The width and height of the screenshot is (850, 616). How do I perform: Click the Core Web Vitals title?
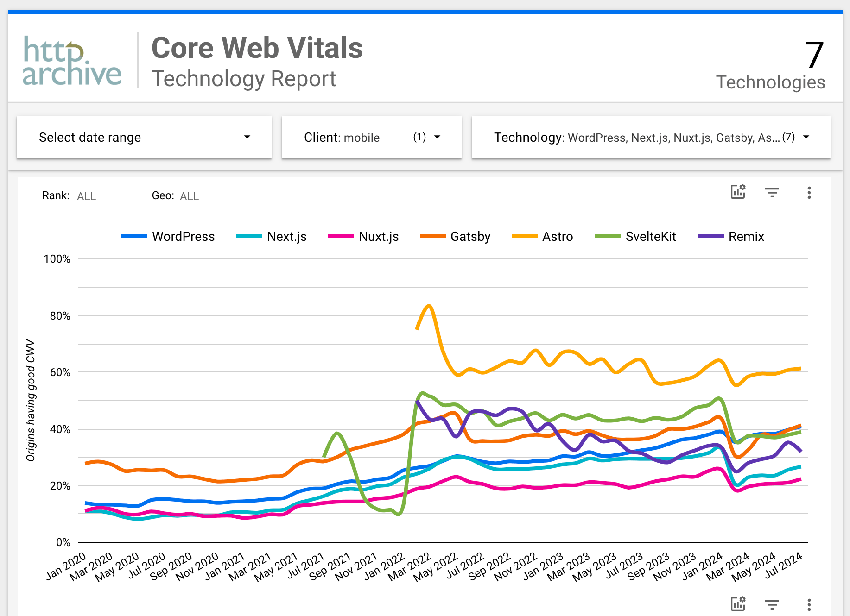pyautogui.click(x=257, y=48)
